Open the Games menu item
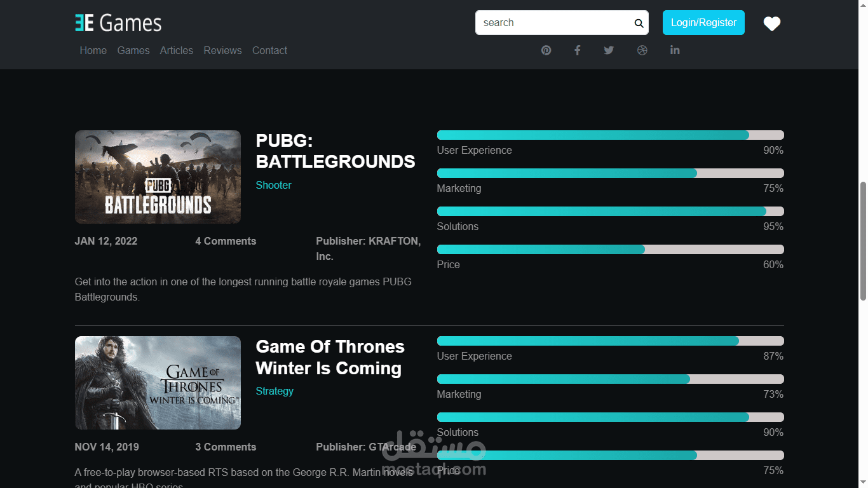Viewport: 868px width, 488px height. (133, 50)
